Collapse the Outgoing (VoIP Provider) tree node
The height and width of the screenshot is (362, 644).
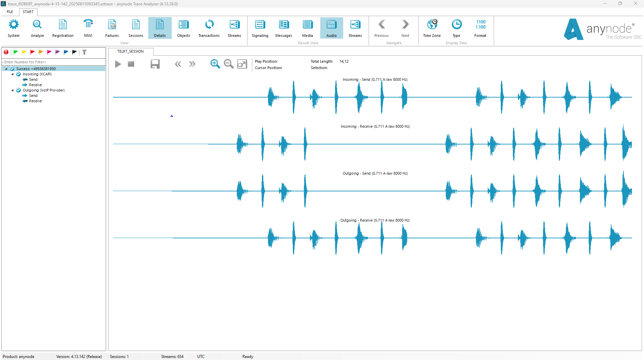coord(13,90)
